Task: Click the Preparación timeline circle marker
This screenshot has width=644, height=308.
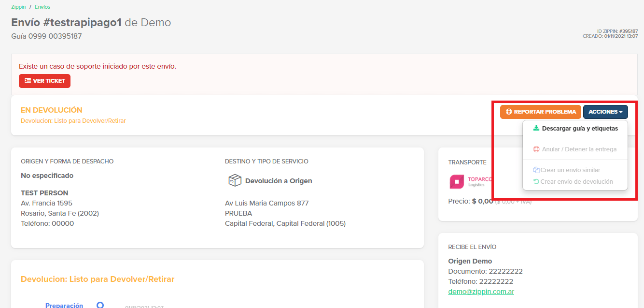Action: [x=100, y=305]
